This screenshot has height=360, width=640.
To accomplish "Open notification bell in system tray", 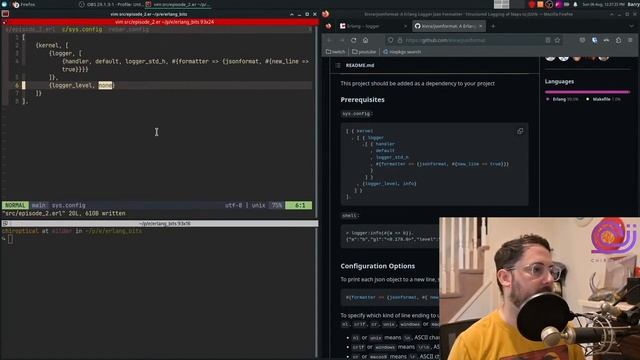I will (576, 4).
